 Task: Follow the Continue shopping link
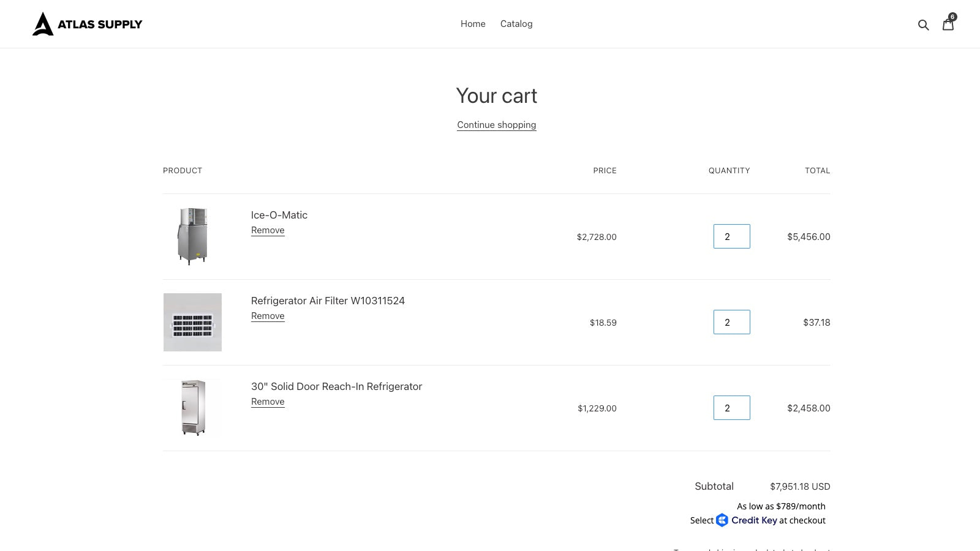[497, 125]
